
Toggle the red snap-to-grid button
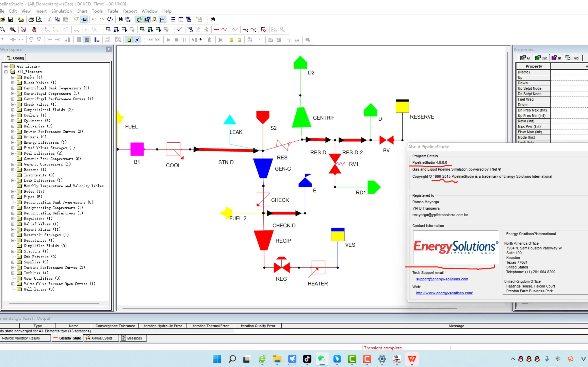click(x=87, y=40)
